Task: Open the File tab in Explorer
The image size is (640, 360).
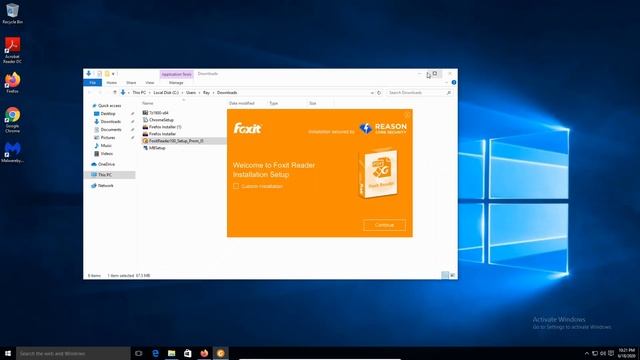Action: click(x=93, y=83)
